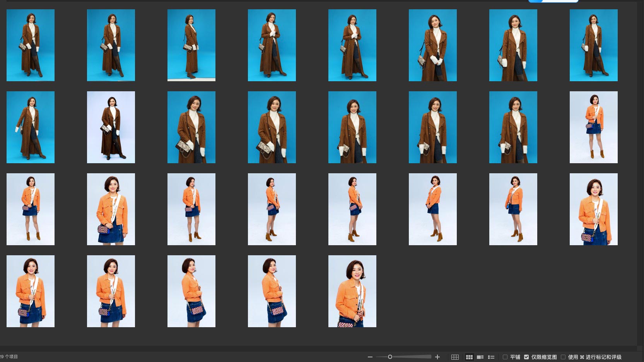Viewport: 644px width, 362px height.
Task: Switch to details view icon
Action: (x=480, y=357)
